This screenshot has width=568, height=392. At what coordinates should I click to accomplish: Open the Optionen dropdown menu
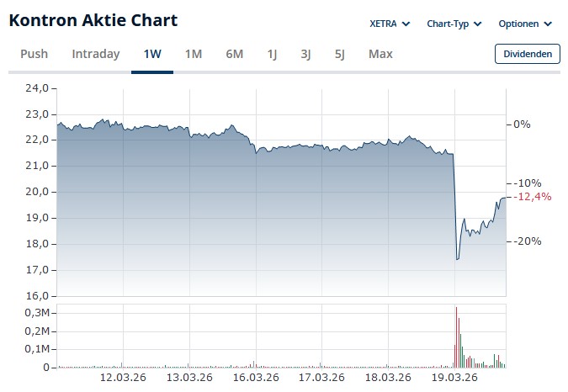[525, 24]
